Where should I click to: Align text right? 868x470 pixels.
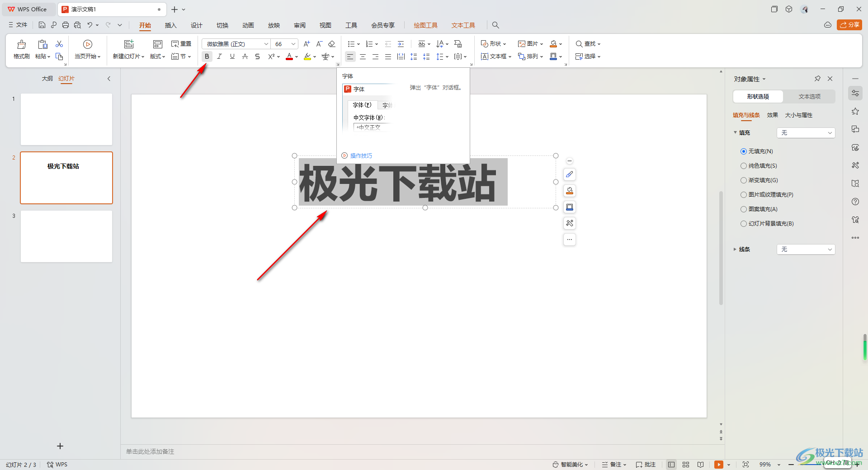tap(375, 56)
